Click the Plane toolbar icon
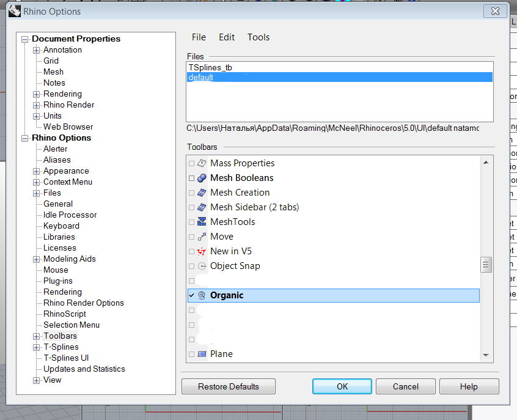 coord(202,354)
